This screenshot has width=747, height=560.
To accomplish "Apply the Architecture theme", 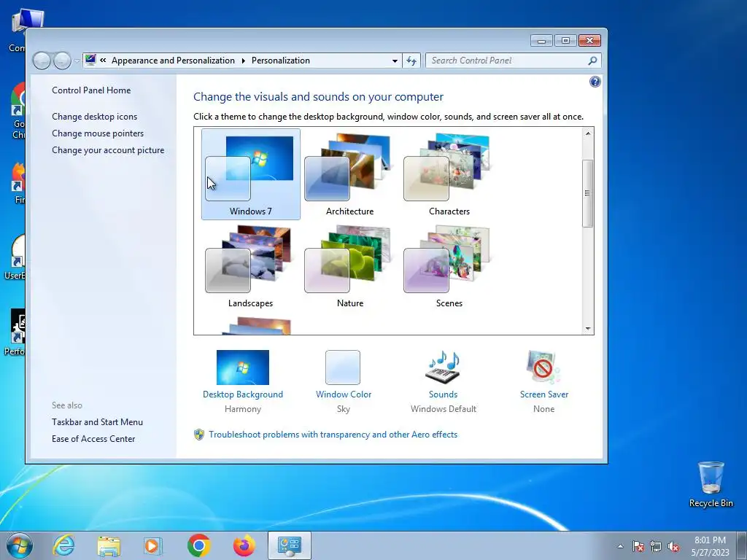I will click(x=349, y=174).
